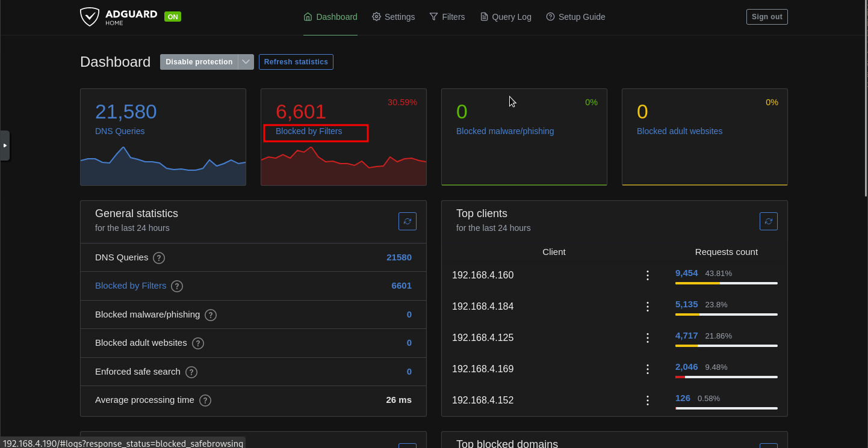Image resolution: width=868 pixels, height=448 pixels.
Task: Click the Top blocked domains heading
Action: 507,444
